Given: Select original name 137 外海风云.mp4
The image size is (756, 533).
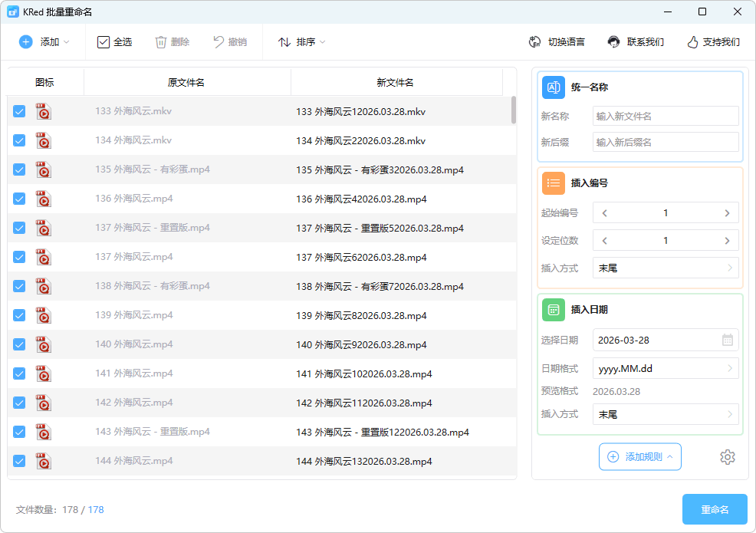Looking at the screenshot, I should click(x=134, y=257).
